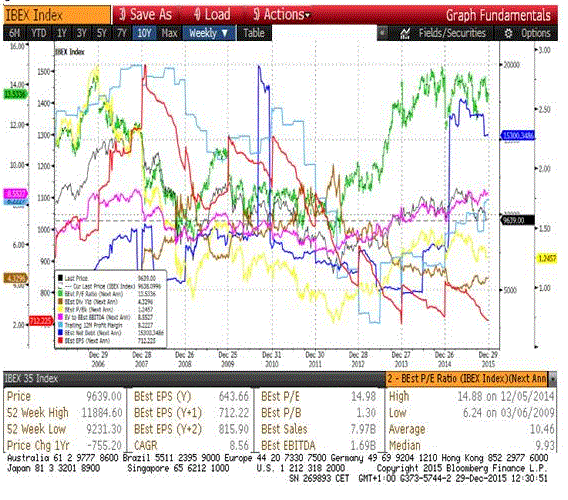This screenshot has width=568, height=500.
Task: Switch to Table view
Action: tap(254, 33)
